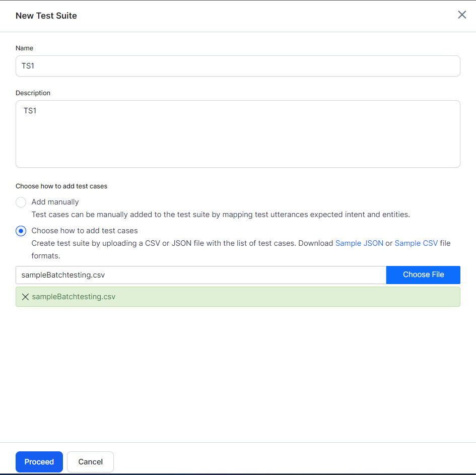
Task: Click the description text under Add manually
Action: click(221, 215)
